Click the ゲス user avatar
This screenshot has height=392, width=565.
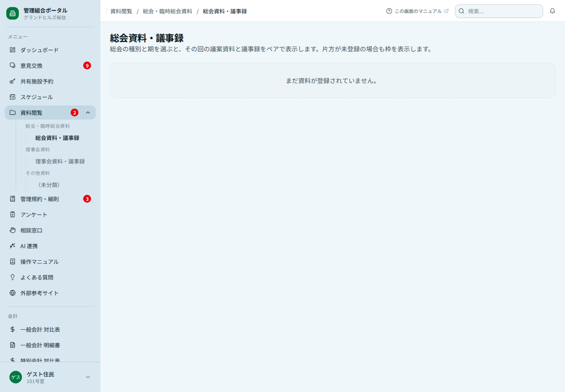pyautogui.click(x=16, y=377)
